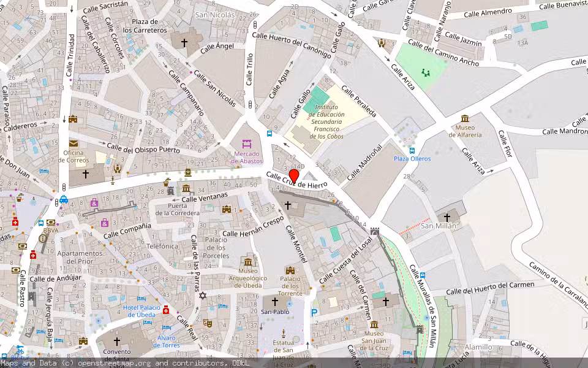This screenshot has width=588, height=368.
Task: Click the 'Mercado de Abastos' label
Action: [x=247, y=158]
